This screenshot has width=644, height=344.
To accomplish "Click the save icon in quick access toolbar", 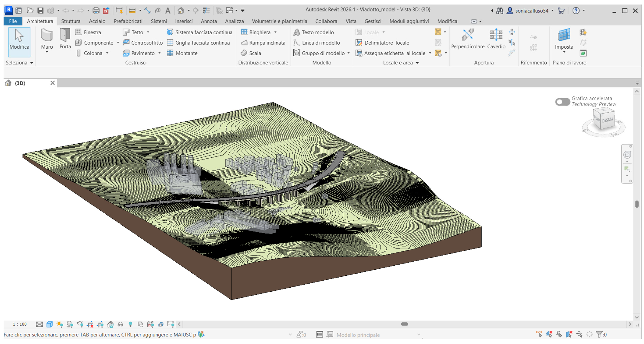I will pos(40,11).
